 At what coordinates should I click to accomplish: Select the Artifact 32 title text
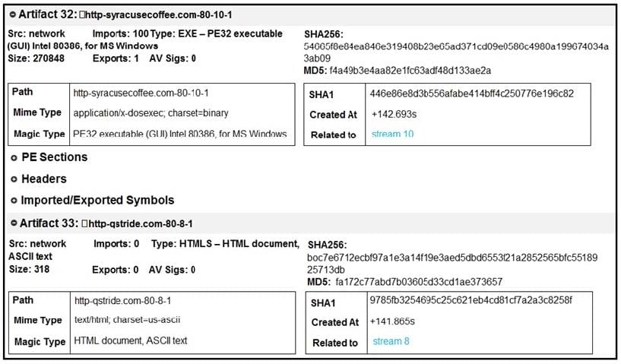48,14
